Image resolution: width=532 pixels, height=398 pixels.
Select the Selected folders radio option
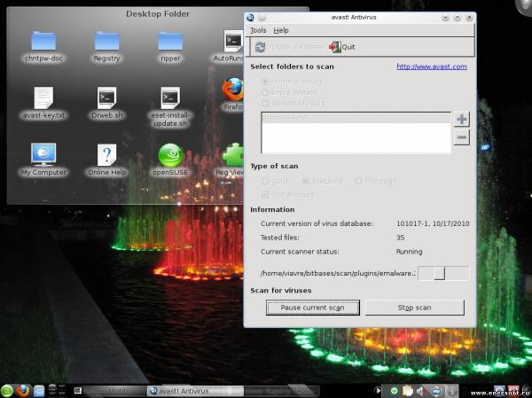point(265,103)
